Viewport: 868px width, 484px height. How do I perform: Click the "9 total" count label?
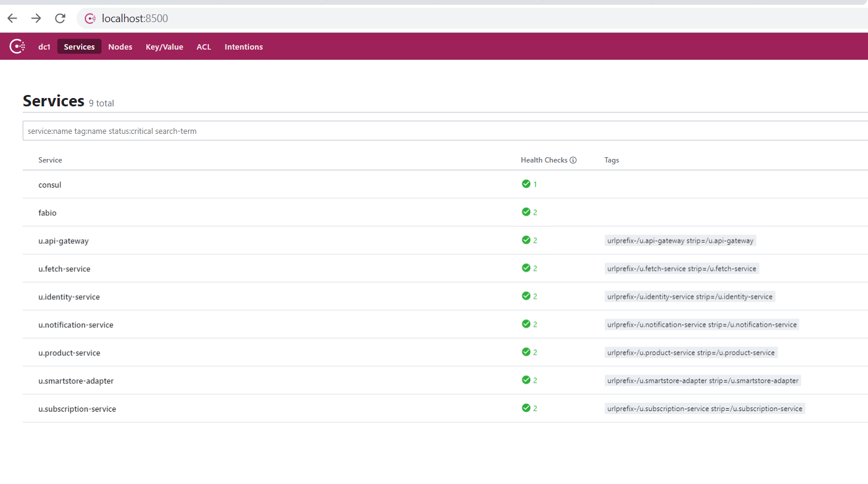pyautogui.click(x=101, y=103)
